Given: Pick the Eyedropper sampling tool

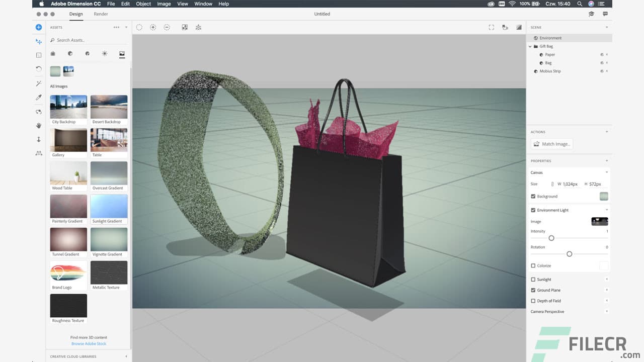Looking at the screenshot, I should 38,98.
